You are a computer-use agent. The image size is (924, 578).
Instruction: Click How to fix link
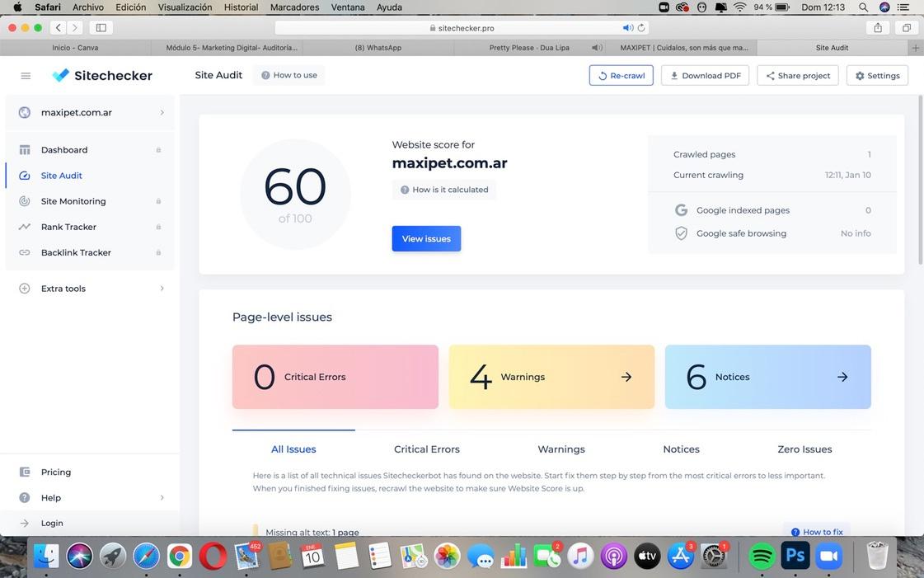817,532
